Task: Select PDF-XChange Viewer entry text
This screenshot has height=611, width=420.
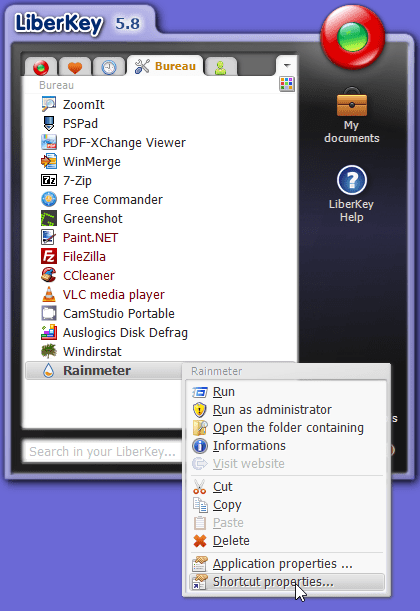Action: click(x=124, y=143)
